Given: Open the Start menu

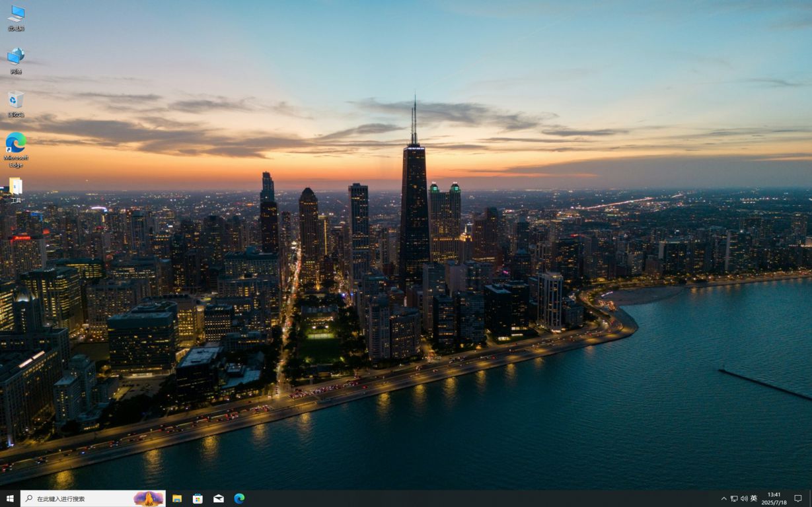Looking at the screenshot, I should point(9,498).
